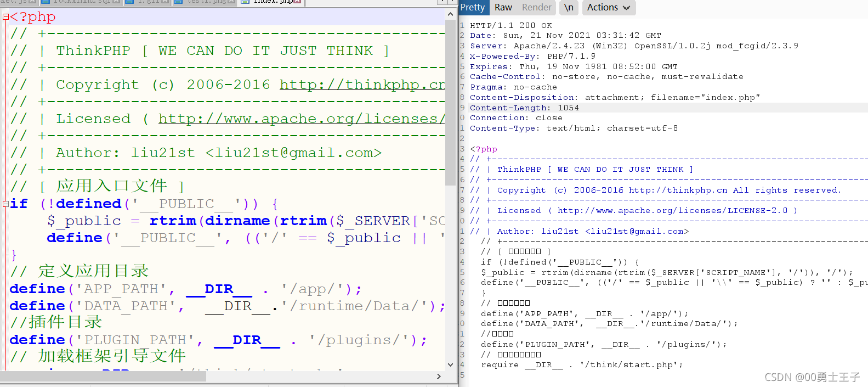Click the 'Connection: close' header

516,118
